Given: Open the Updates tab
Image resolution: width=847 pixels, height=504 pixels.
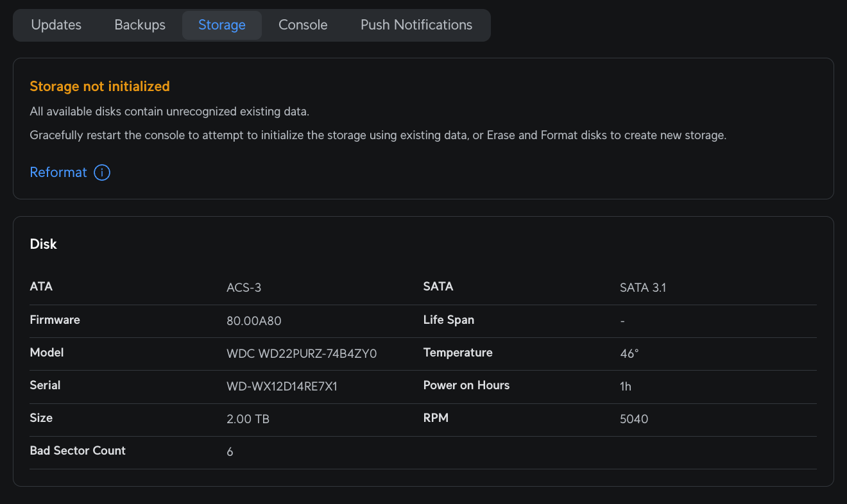Looking at the screenshot, I should pos(56,25).
